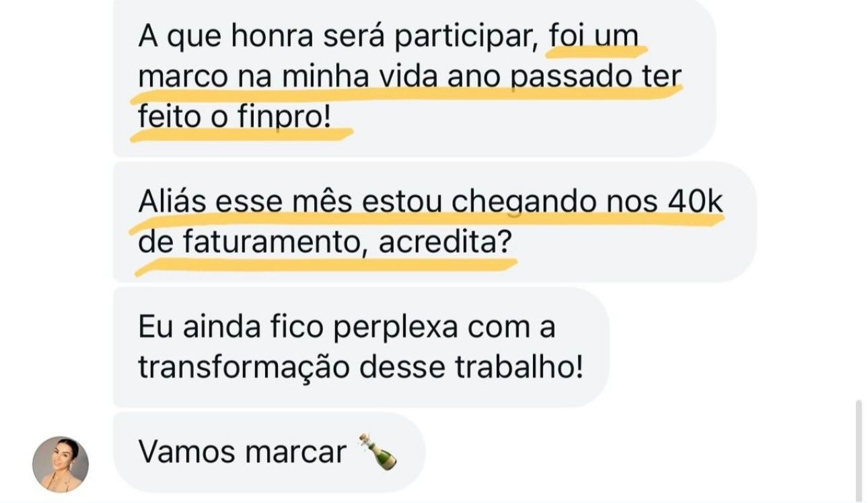Click the 'Eu ainda fico perplexa' message

coord(361,347)
